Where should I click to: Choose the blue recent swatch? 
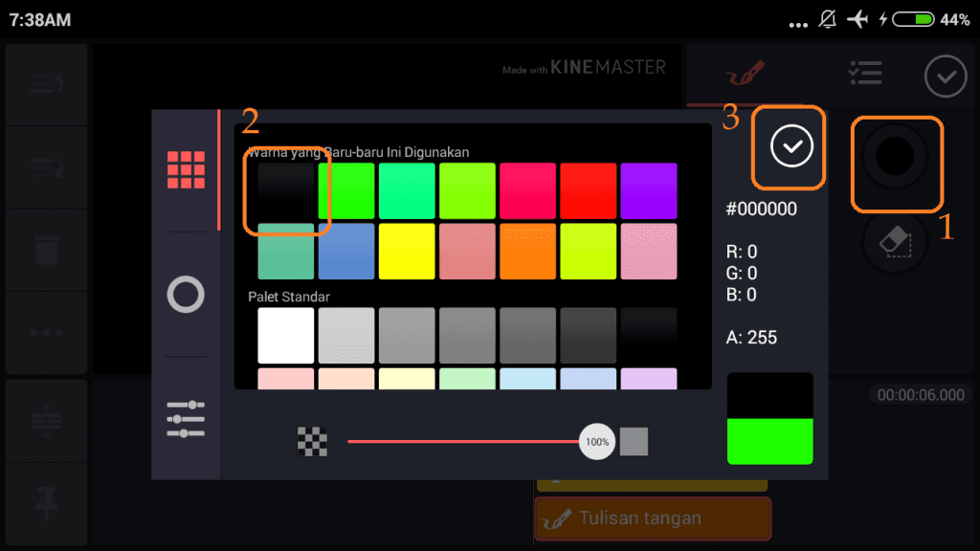tap(346, 252)
